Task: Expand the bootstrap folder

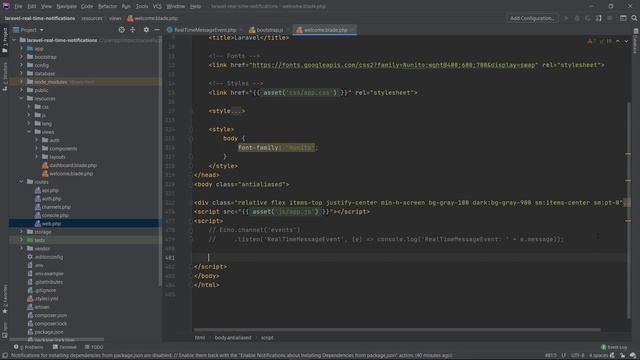Action: tap(22, 57)
